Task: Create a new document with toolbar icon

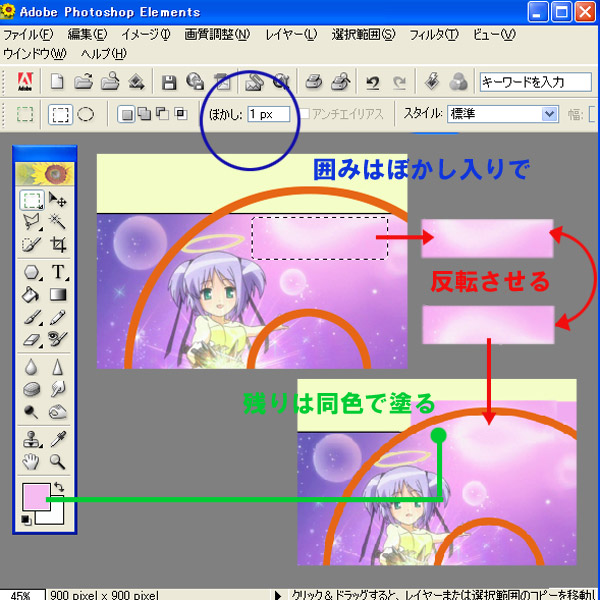Action: pyautogui.click(x=57, y=82)
